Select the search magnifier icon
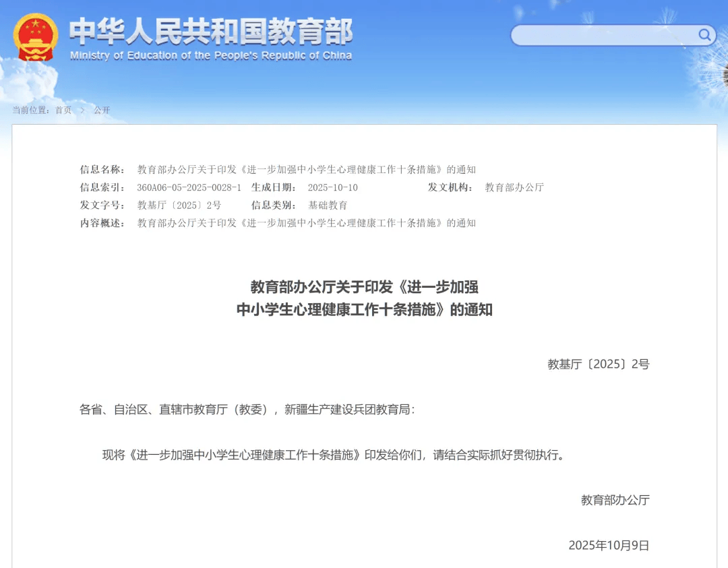 point(705,34)
